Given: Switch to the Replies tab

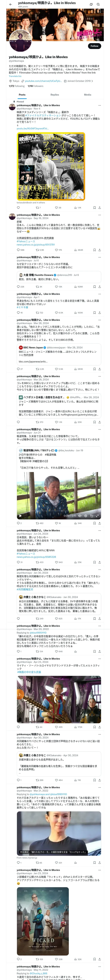Looking at the screenshot, I should point(55,95).
